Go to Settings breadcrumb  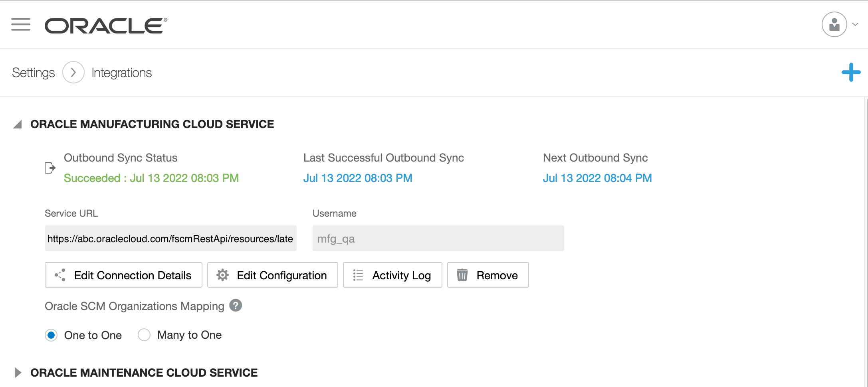(x=34, y=73)
